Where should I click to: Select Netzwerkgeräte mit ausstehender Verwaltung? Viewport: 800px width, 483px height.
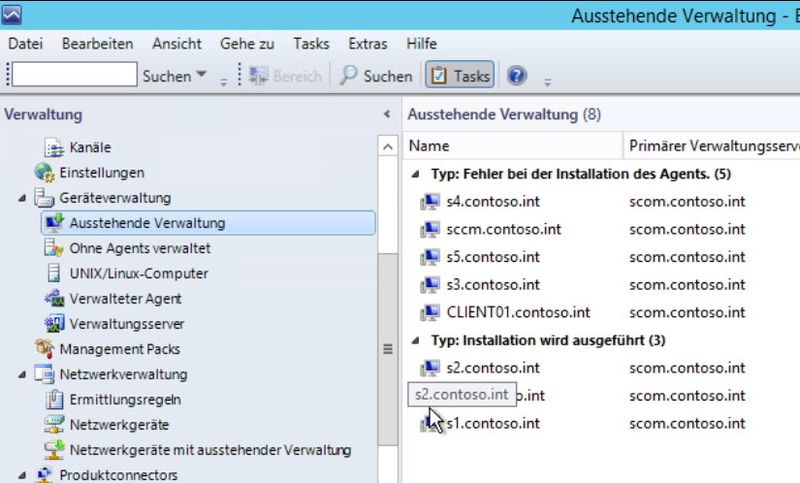coord(210,450)
